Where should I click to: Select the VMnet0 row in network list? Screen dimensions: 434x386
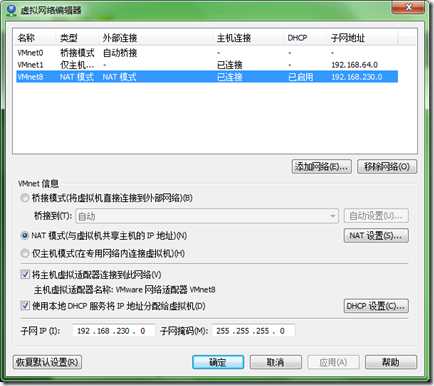207,53
